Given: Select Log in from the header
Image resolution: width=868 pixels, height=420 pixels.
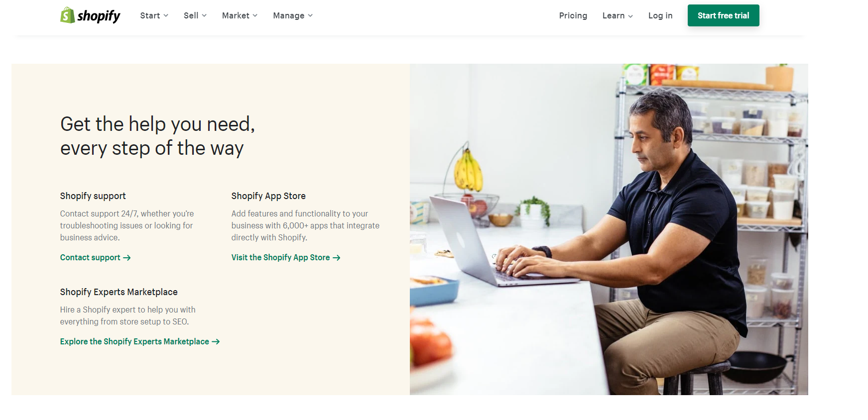Looking at the screenshot, I should 660,15.
